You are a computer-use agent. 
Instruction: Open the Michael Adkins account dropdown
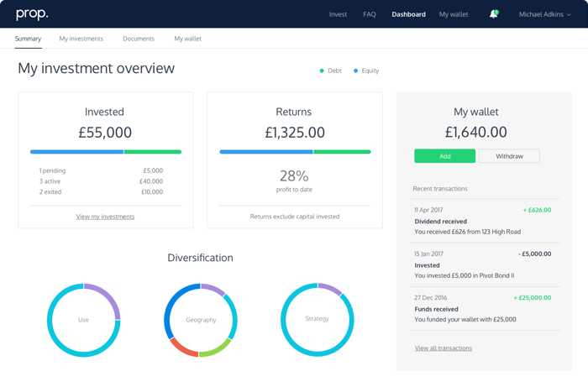click(545, 14)
